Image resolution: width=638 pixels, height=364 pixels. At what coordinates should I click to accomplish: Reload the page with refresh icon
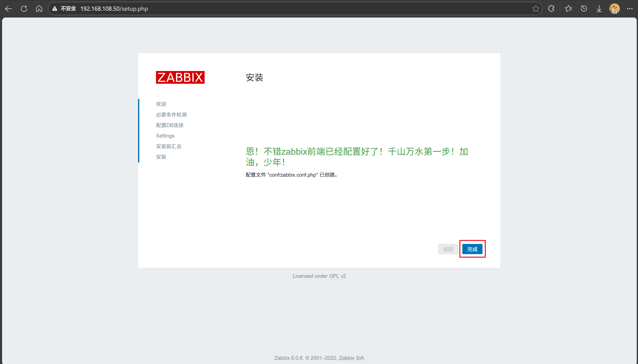(x=24, y=9)
